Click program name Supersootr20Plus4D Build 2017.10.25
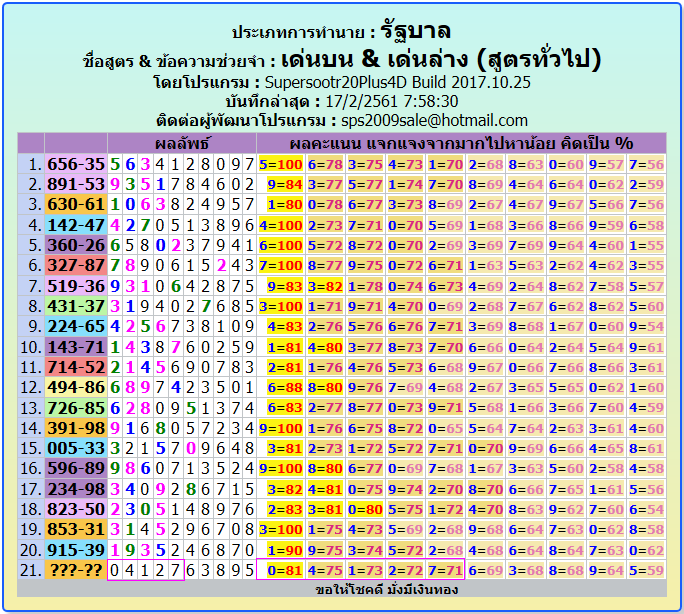 coord(397,82)
